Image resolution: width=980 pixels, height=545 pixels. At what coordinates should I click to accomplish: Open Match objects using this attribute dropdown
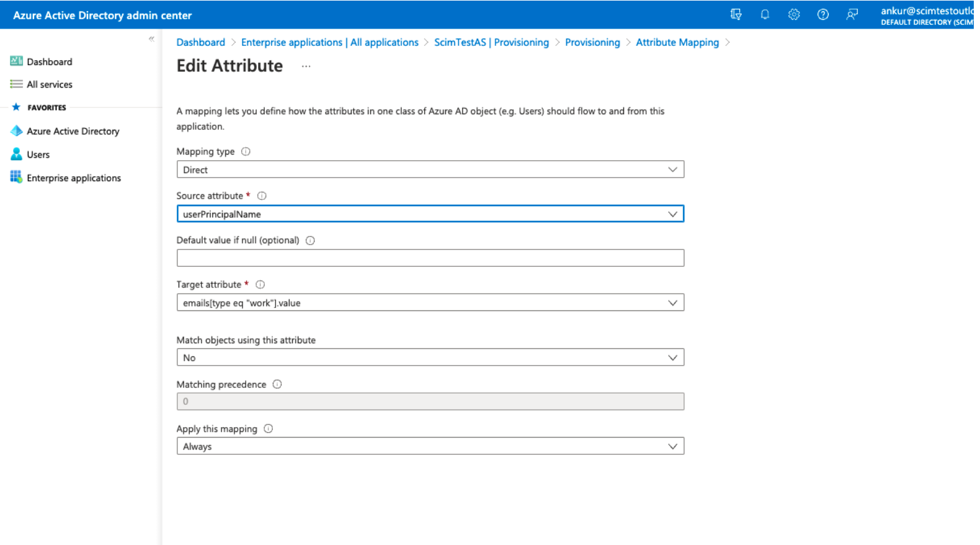[x=430, y=358]
